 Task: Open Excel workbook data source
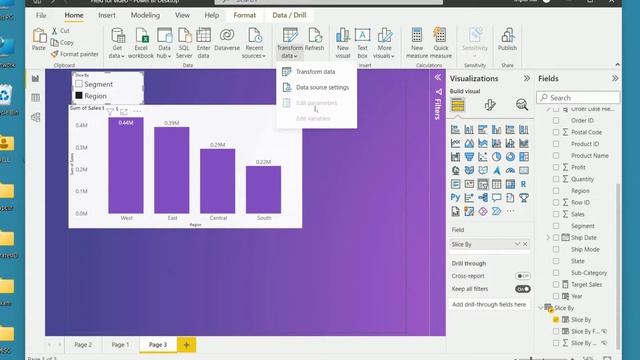(x=141, y=43)
